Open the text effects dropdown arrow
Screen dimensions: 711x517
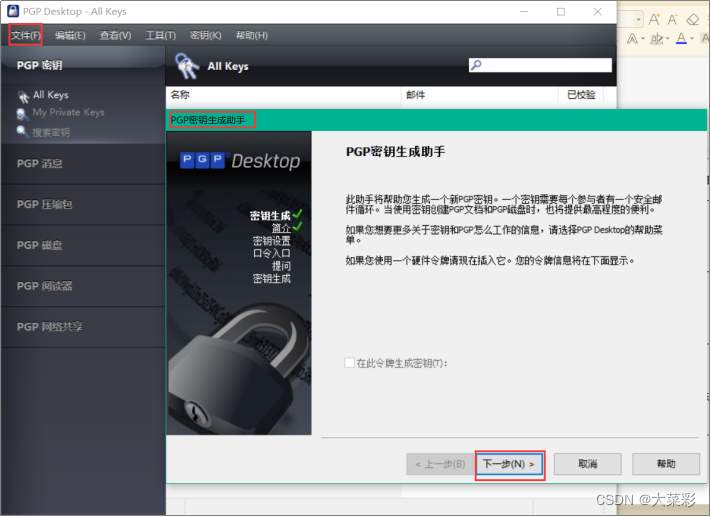point(643,39)
